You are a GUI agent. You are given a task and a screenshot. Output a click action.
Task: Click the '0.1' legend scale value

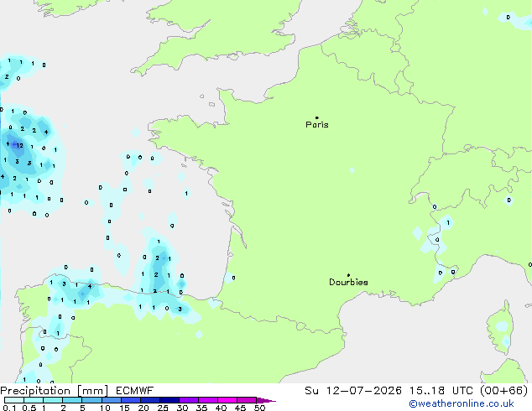(9, 408)
